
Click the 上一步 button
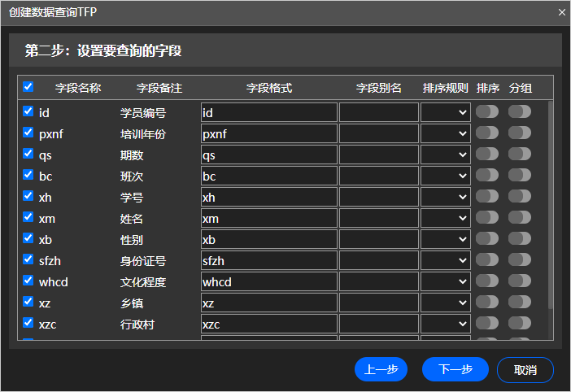point(381,369)
